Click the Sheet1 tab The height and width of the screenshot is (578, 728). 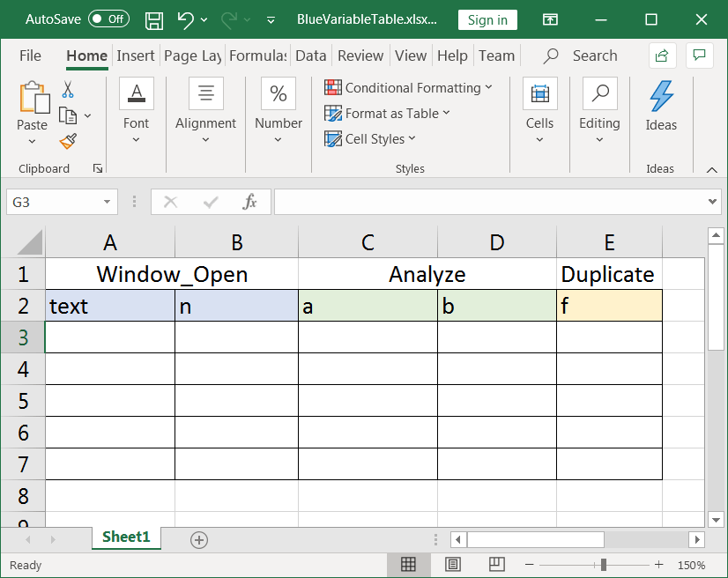126,537
